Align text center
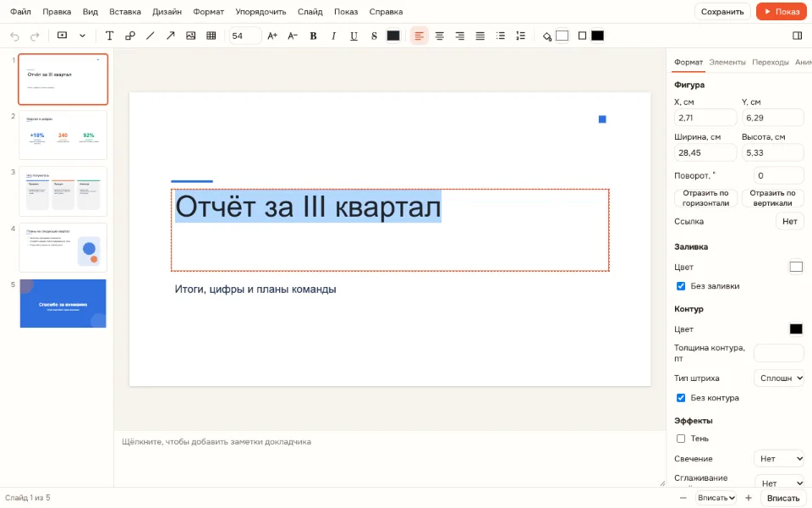The width and height of the screenshot is (812, 508). pos(439,36)
